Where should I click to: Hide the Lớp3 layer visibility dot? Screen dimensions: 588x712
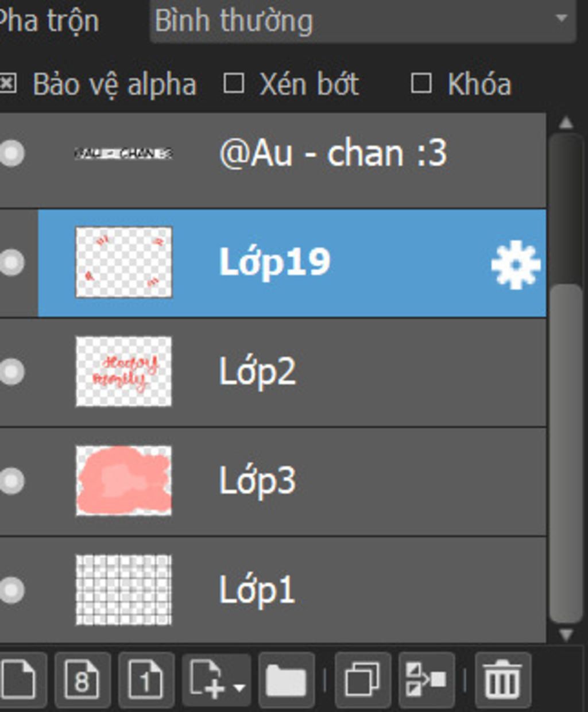pyautogui.click(x=11, y=481)
